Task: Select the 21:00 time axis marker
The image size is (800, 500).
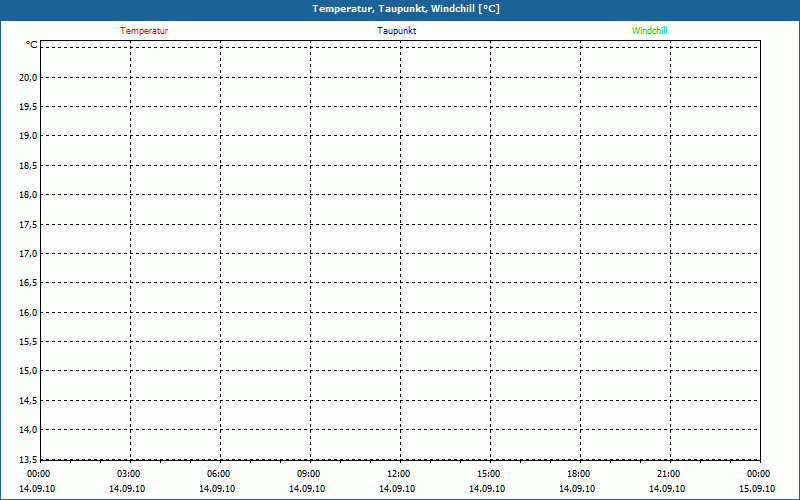Action: pos(669,474)
